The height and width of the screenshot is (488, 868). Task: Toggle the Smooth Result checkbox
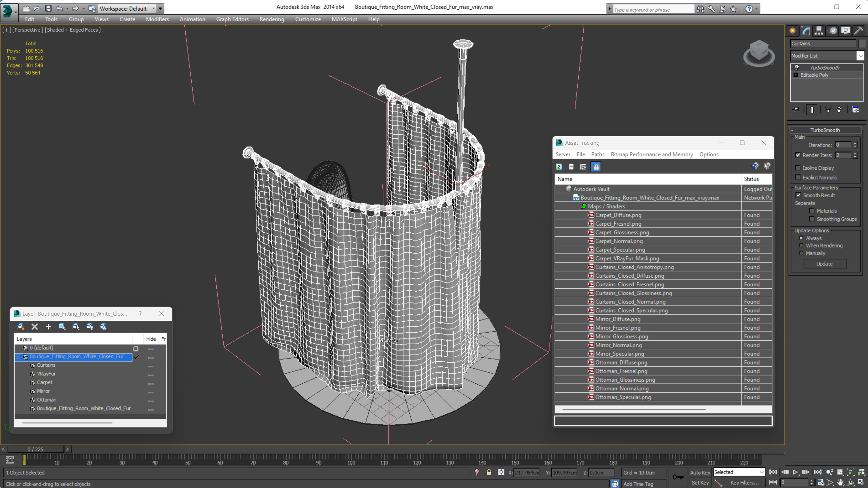pos(798,195)
